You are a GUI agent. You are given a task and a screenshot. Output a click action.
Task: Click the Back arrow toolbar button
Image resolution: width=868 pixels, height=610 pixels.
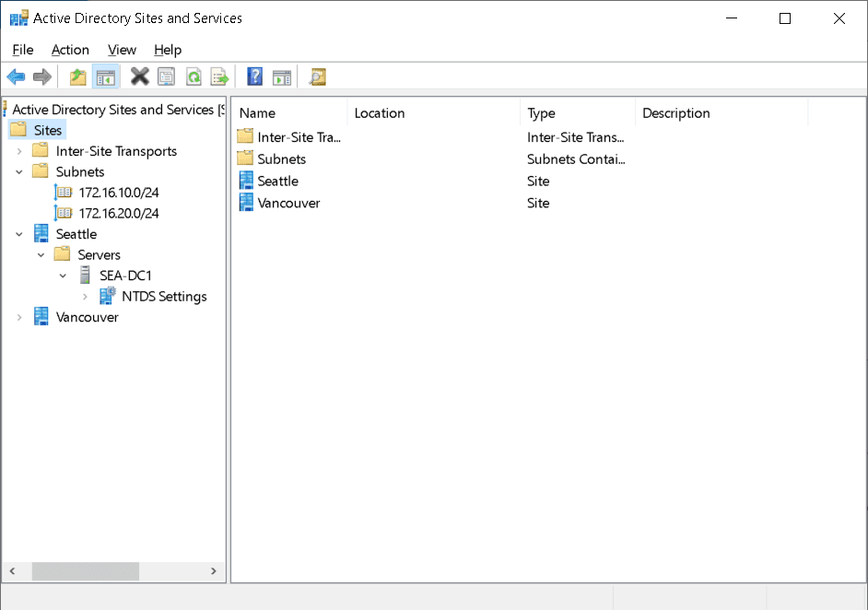tap(16, 76)
